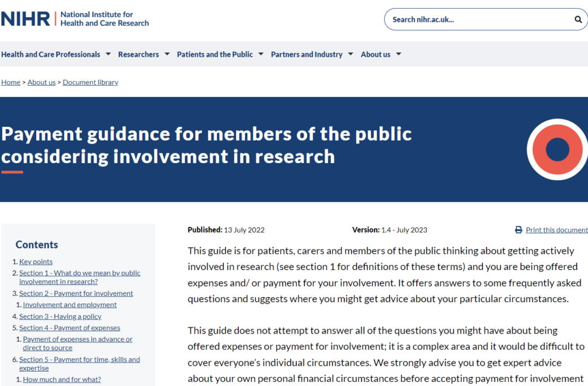Click the printer icon beside Print this document

pyautogui.click(x=519, y=230)
